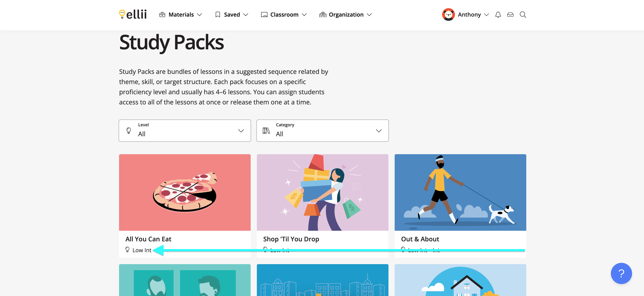The width and height of the screenshot is (644, 296).
Task: Select the pizza study pack thumbnail
Action: [x=185, y=192]
